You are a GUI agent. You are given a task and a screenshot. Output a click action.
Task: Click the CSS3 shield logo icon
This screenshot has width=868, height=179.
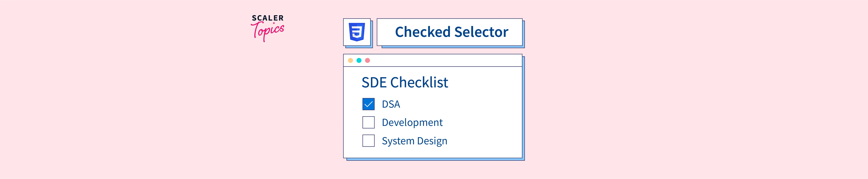357,32
